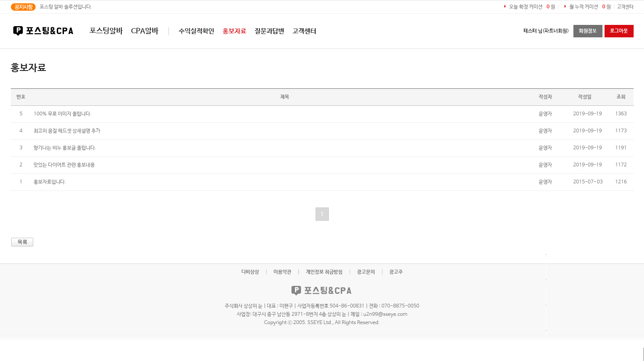This screenshot has width=644, height=361.
Task: Click the 포스팅&CPA header logo
Action: (43, 31)
